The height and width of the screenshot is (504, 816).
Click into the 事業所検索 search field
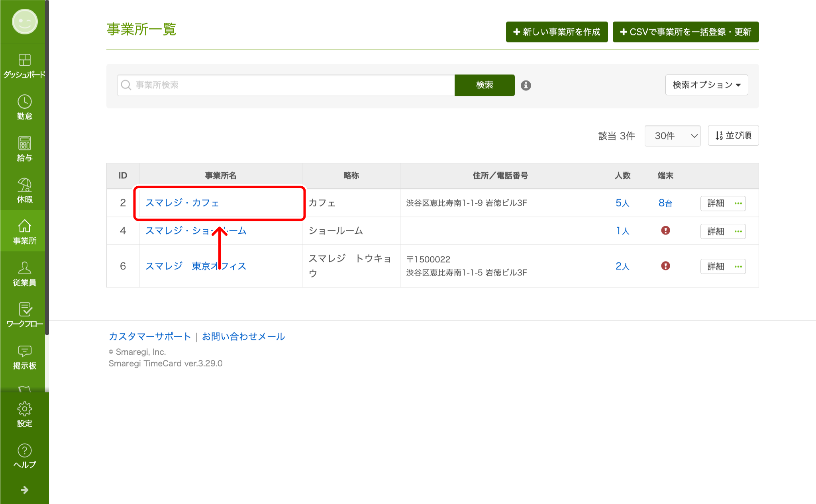click(286, 85)
